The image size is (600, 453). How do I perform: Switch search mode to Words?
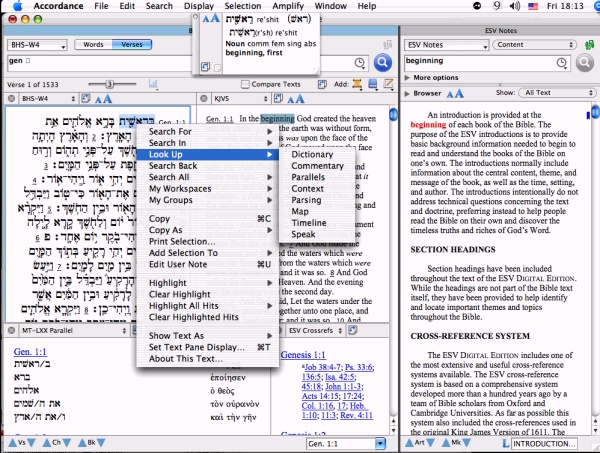93,44
